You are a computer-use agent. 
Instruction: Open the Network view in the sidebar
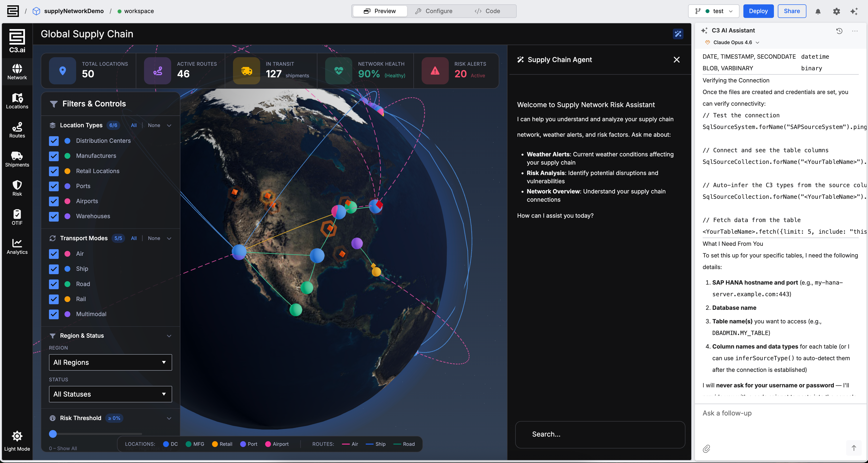(17, 72)
